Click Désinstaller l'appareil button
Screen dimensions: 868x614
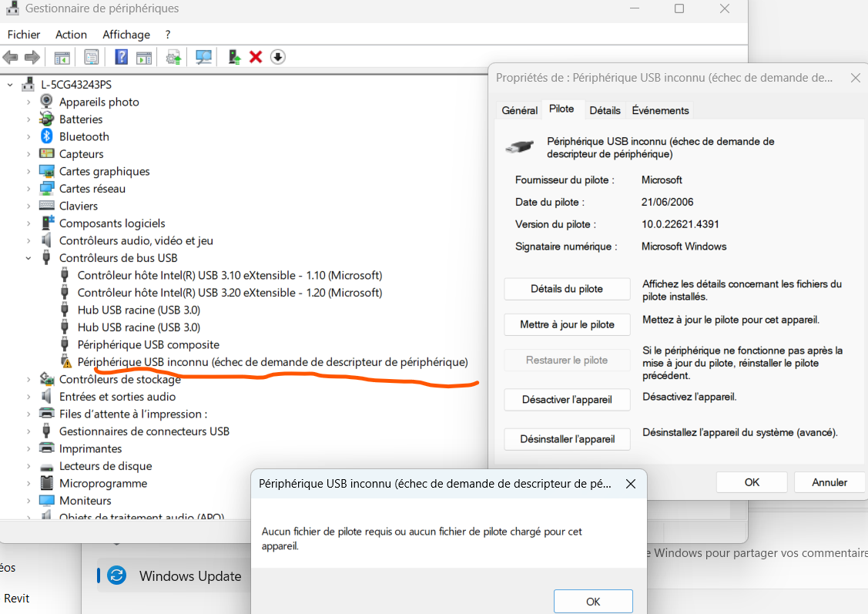(x=567, y=439)
